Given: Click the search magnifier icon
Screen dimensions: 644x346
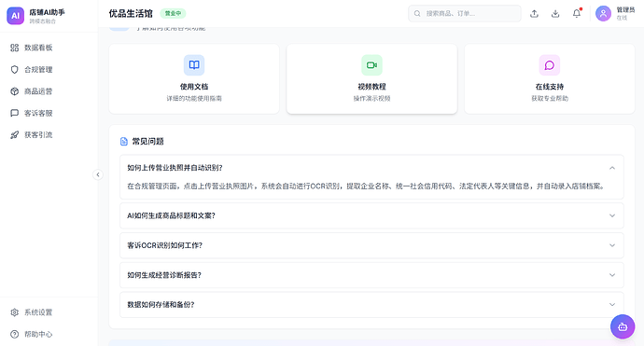Looking at the screenshot, I should tap(417, 14).
